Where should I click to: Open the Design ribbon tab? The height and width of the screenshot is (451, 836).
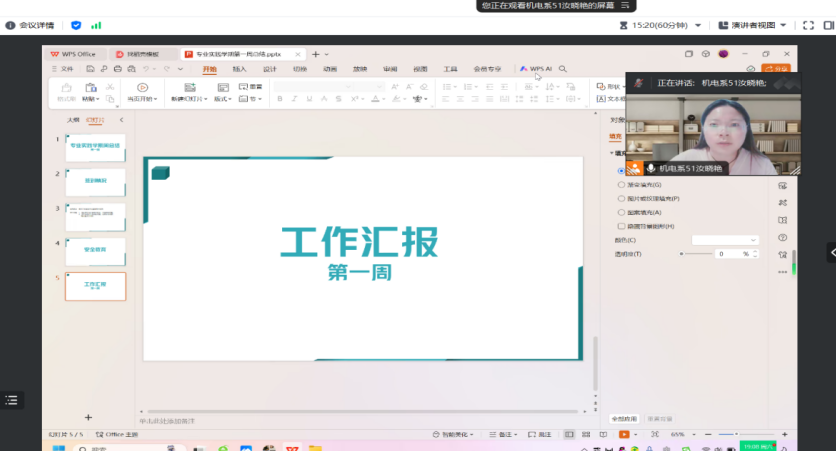[269, 69]
